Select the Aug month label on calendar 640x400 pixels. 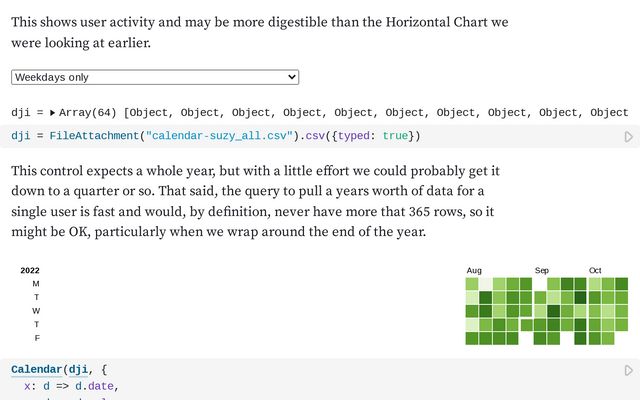click(474, 271)
